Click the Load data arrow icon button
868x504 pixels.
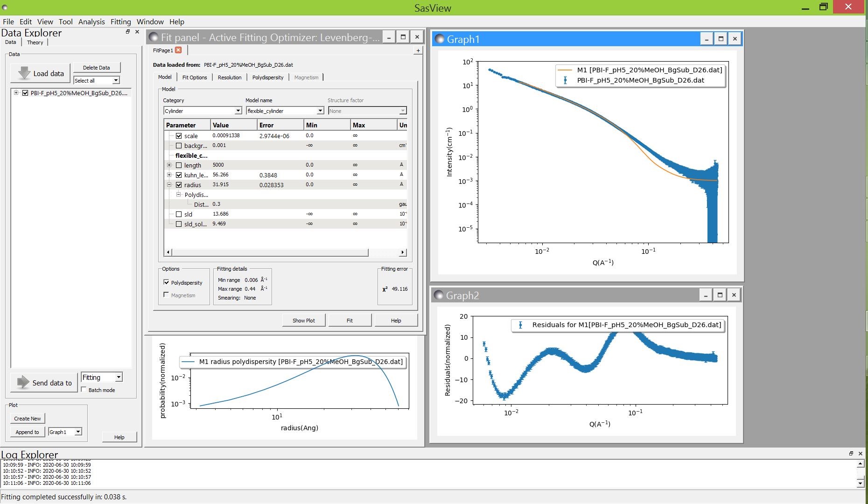coord(24,73)
